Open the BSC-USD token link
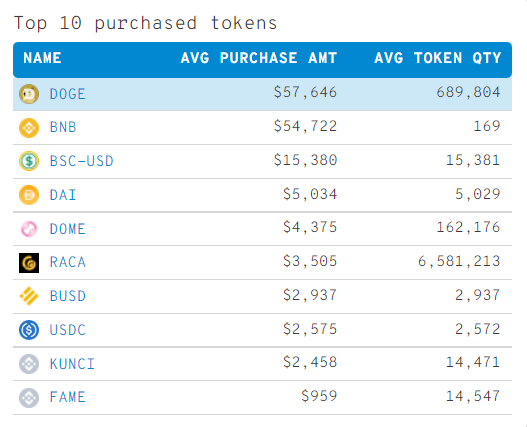 [82, 161]
